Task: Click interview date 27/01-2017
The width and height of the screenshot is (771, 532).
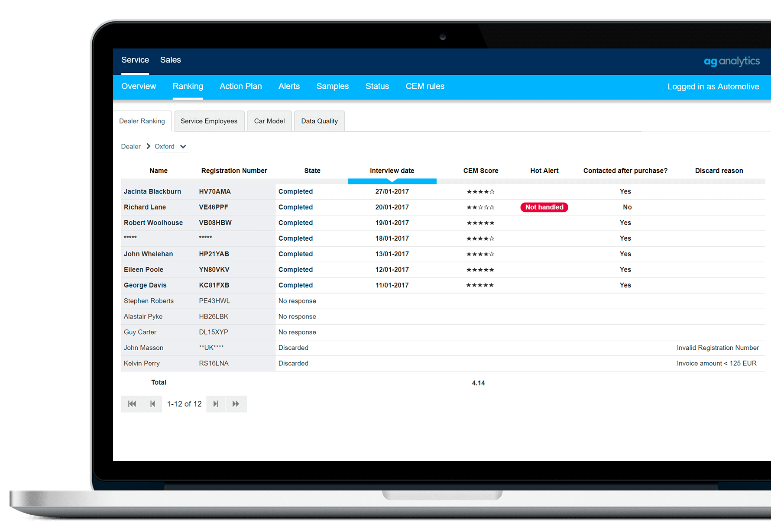Action: 392,191
